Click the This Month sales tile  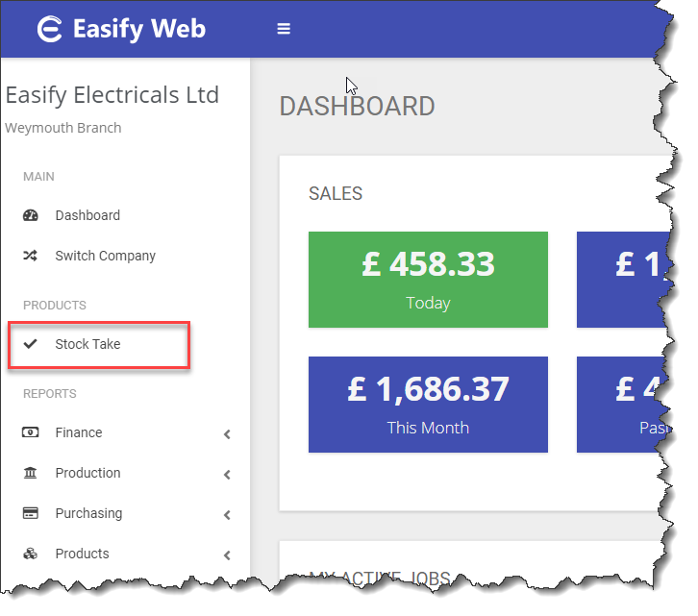[428, 404]
